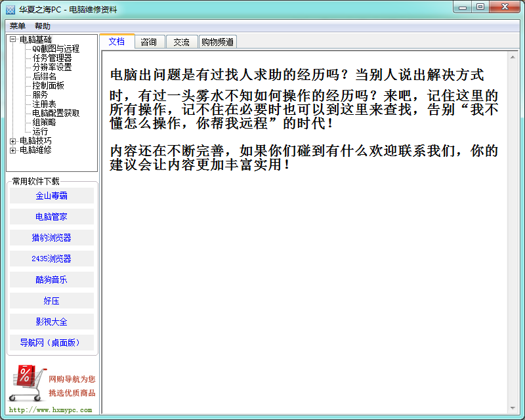
Task: Click the 网购导航为您 banner text
Action: click(x=72, y=379)
